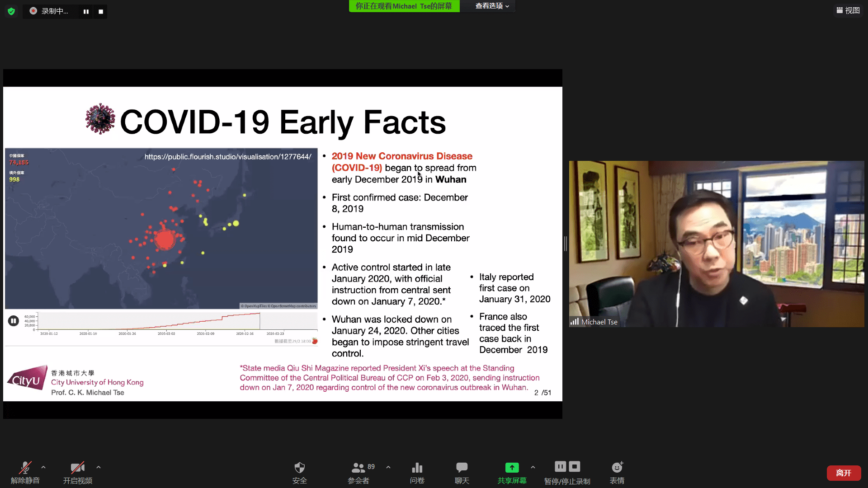Click Michael Tse speaker video thumbnail
Screen dimensions: 868x488
pos(716,244)
